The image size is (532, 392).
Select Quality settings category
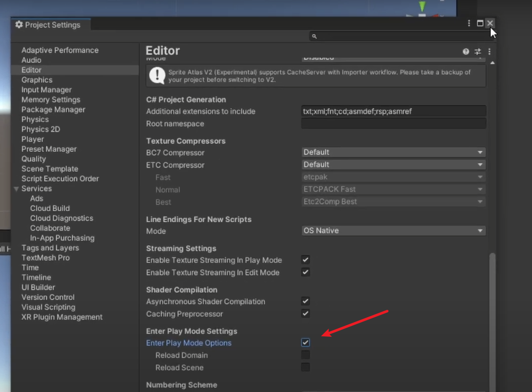pyautogui.click(x=34, y=159)
